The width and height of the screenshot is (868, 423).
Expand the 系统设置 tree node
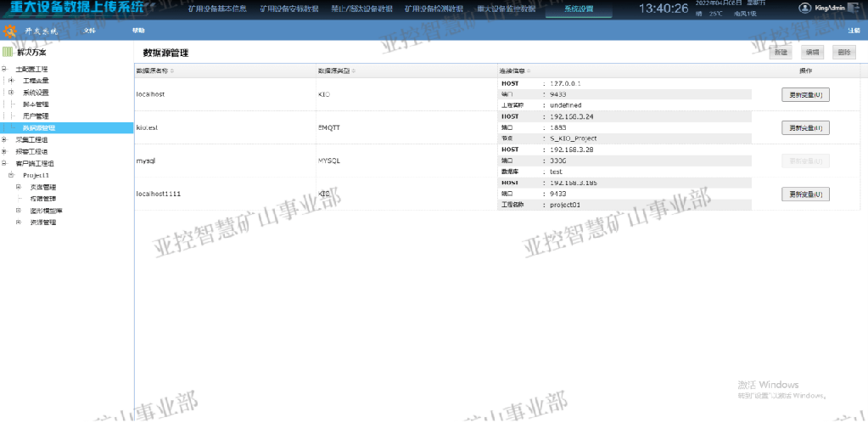click(x=11, y=93)
